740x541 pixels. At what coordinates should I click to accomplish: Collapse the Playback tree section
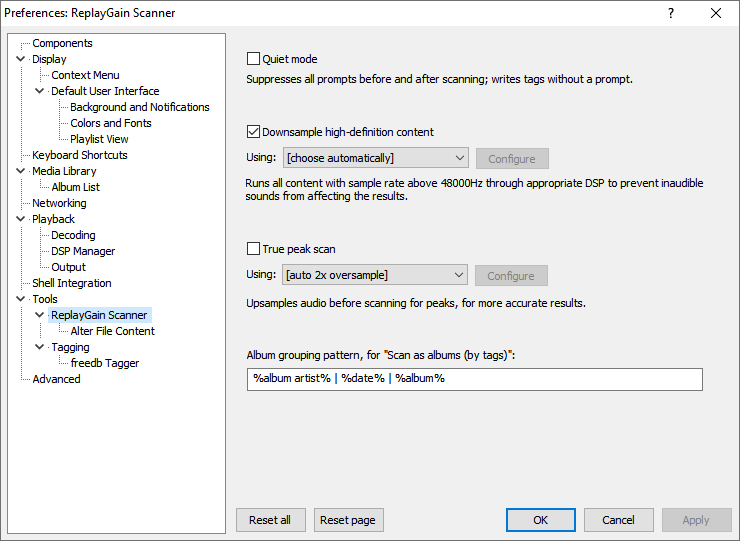pos(21,220)
